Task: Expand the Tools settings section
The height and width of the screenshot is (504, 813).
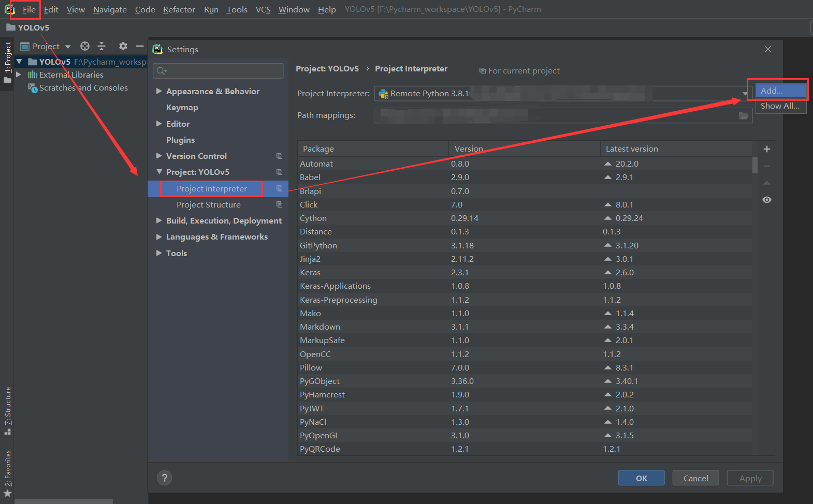Action: coord(159,253)
